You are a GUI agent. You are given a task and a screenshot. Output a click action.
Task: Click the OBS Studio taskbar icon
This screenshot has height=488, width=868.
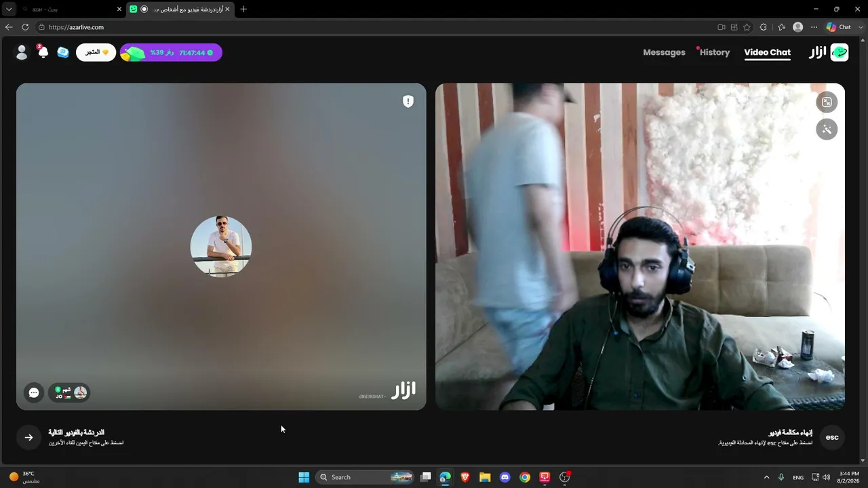(x=565, y=477)
